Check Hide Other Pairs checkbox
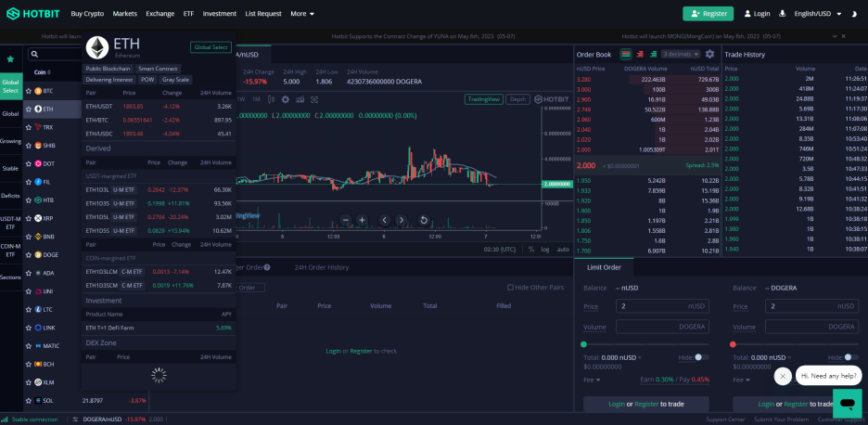This screenshot has height=425, width=868. click(x=510, y=288)
